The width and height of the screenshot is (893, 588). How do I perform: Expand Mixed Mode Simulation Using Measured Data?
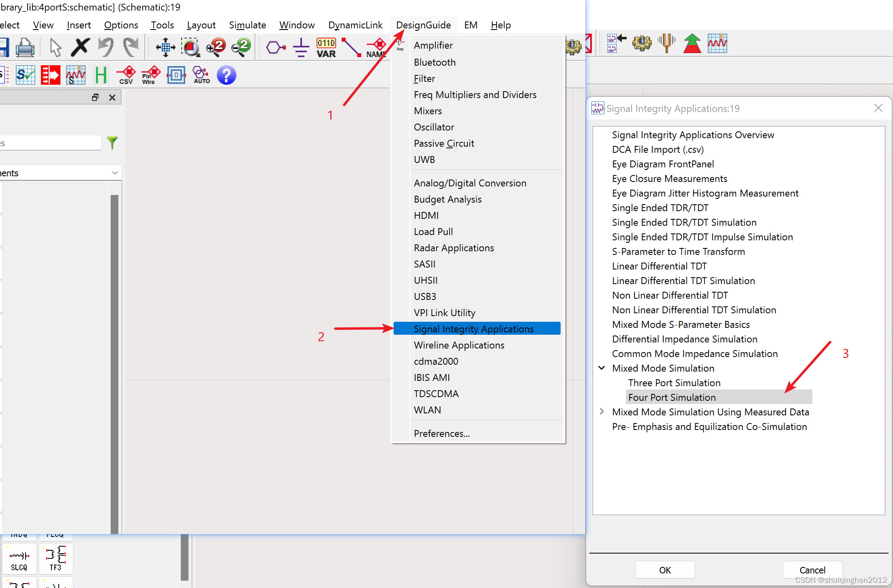tap(602, 412)
